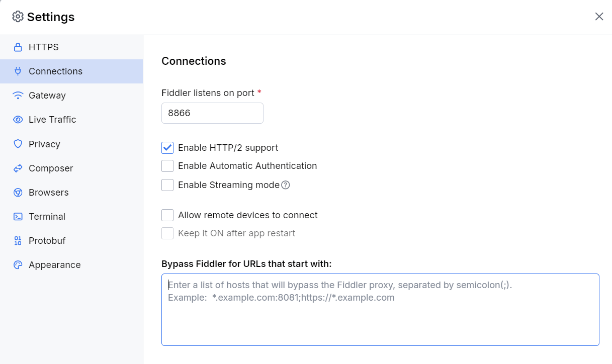This screenshot has height=364, width=612.
Task: Click the Live Traffic eye icon
Action: click(17, 119)
